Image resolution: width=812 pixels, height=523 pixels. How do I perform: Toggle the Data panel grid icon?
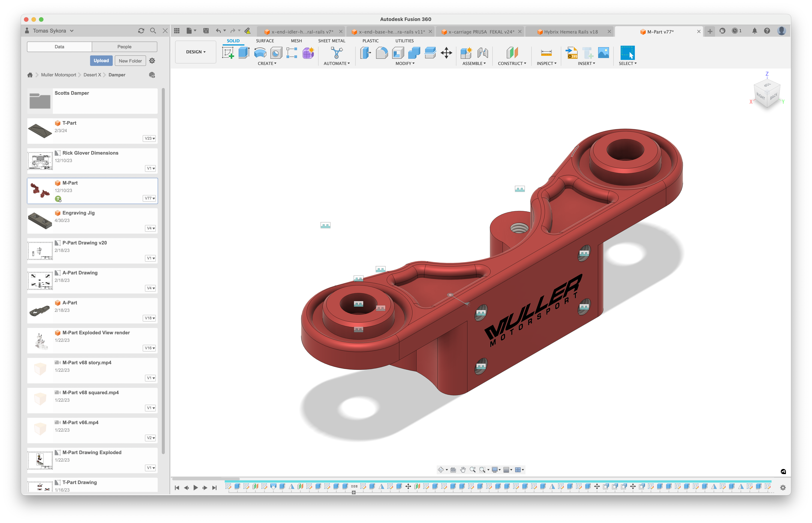[177, 31]
